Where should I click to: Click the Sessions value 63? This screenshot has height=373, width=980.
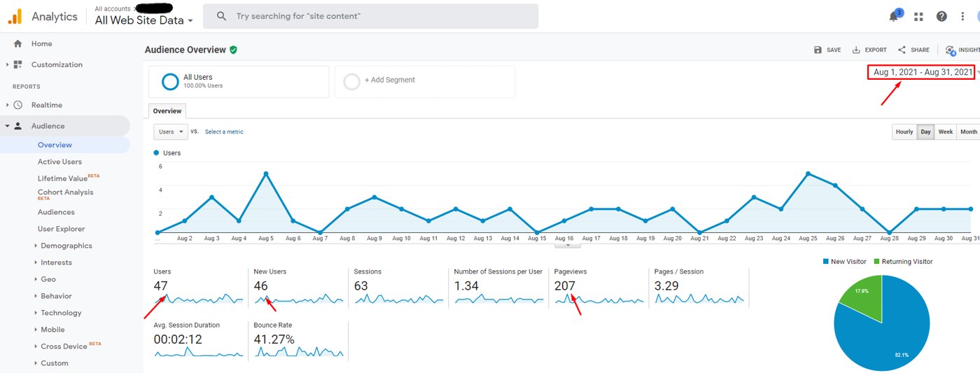(x=361, y=286)
